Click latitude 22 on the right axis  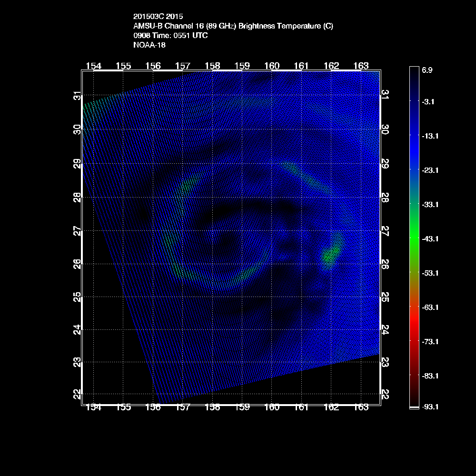(x=385, y=395)
